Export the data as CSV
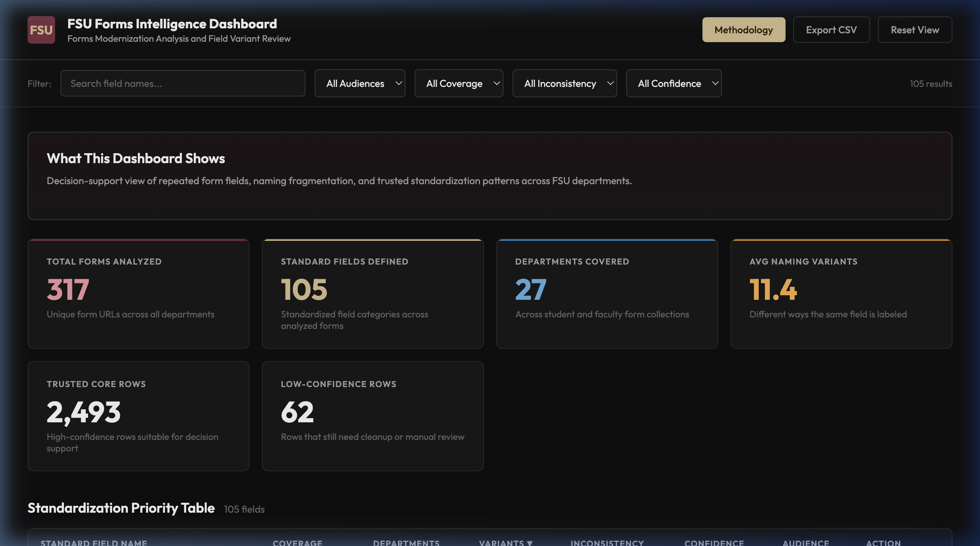 point(831,29)
